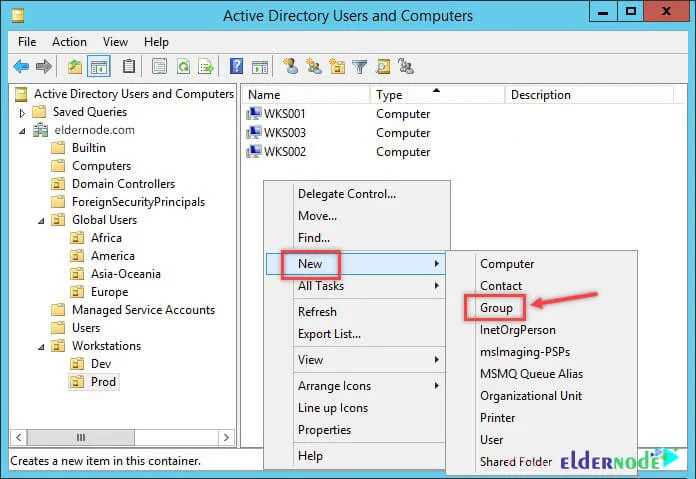696x479 pixels.
Task: Click the Africa OU folder icon
Action: 77,238
